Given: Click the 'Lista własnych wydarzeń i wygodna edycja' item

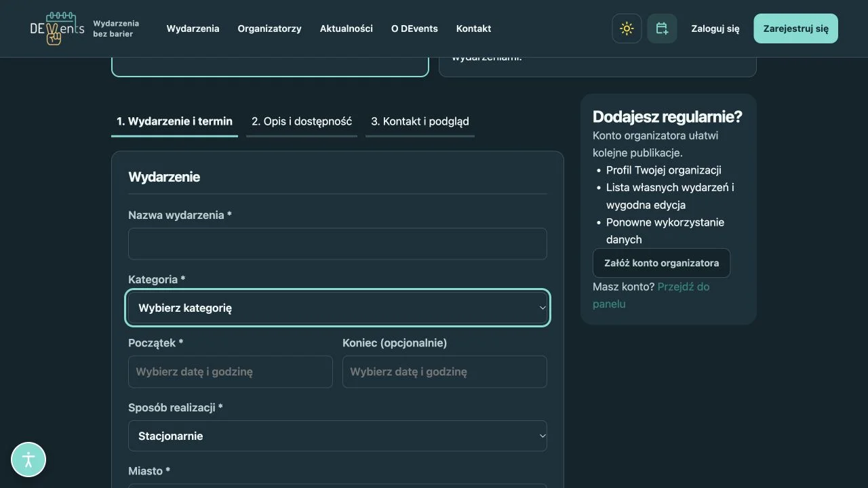Looking at the screenshot, I should coord(670,196).
